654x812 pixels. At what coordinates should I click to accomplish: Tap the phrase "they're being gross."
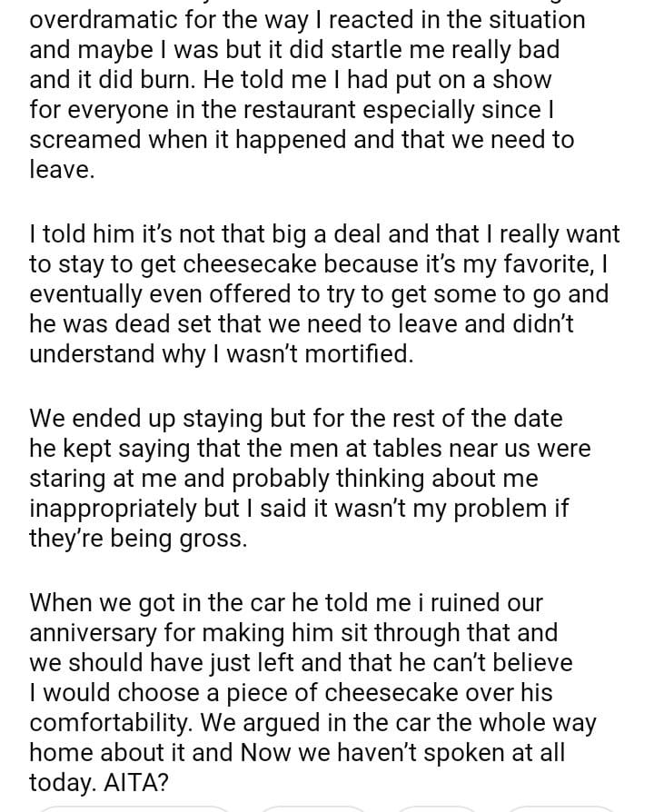(137, 539)
